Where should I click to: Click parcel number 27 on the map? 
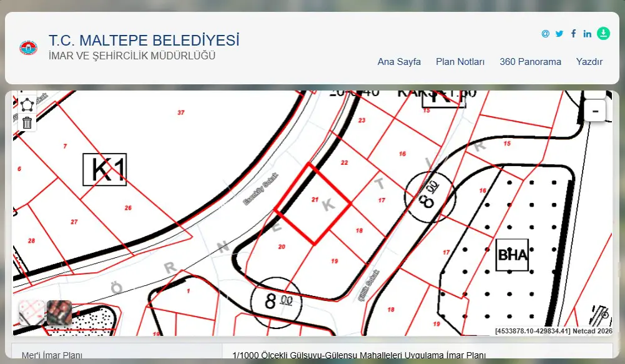pos(74,222)
